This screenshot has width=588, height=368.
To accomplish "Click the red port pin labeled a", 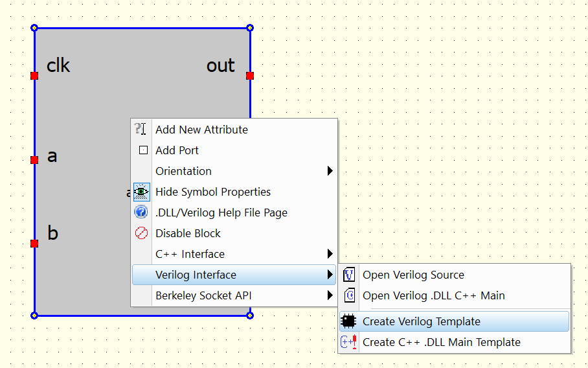I will tap(34, 159).
